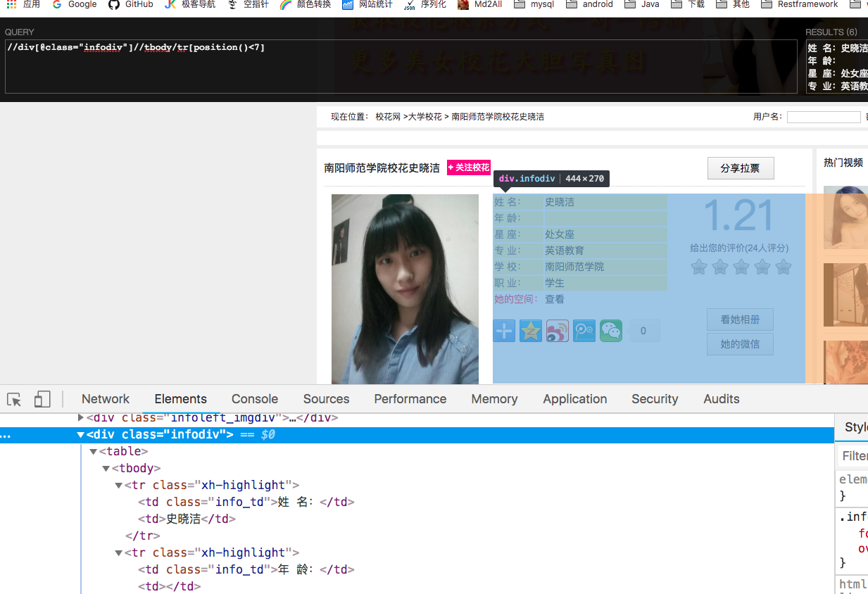Image resolution: width=868 pixels, height=594 pixels.
Task: Rate with the third star
Action: click(741, 267)
